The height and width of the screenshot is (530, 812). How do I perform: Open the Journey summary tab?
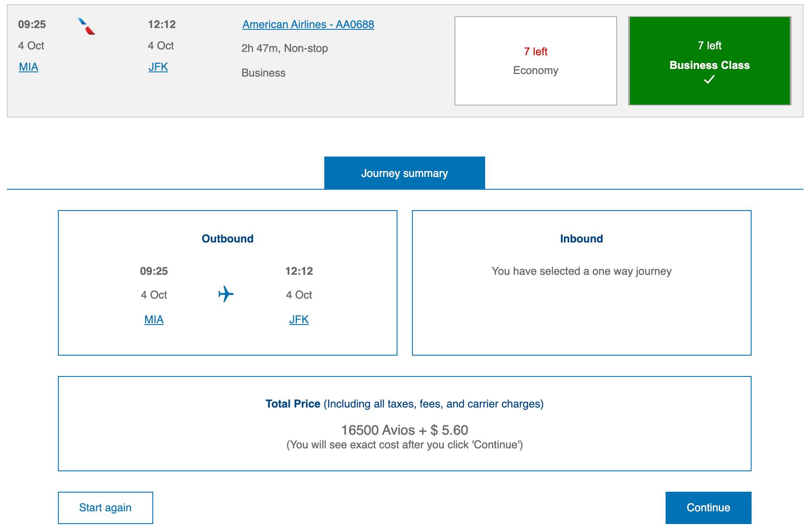tap(404, 173)
